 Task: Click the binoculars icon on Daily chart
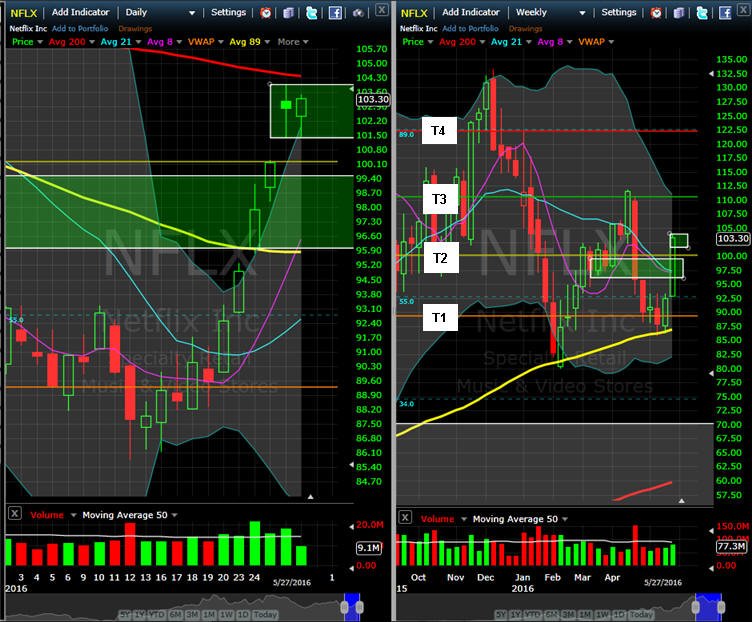358,13
